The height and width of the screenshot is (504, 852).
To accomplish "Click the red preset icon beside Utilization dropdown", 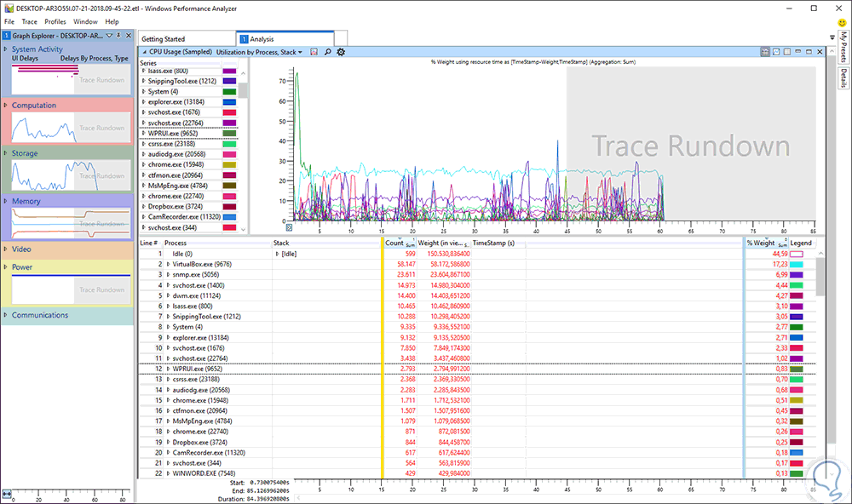I will click(314, 52).
